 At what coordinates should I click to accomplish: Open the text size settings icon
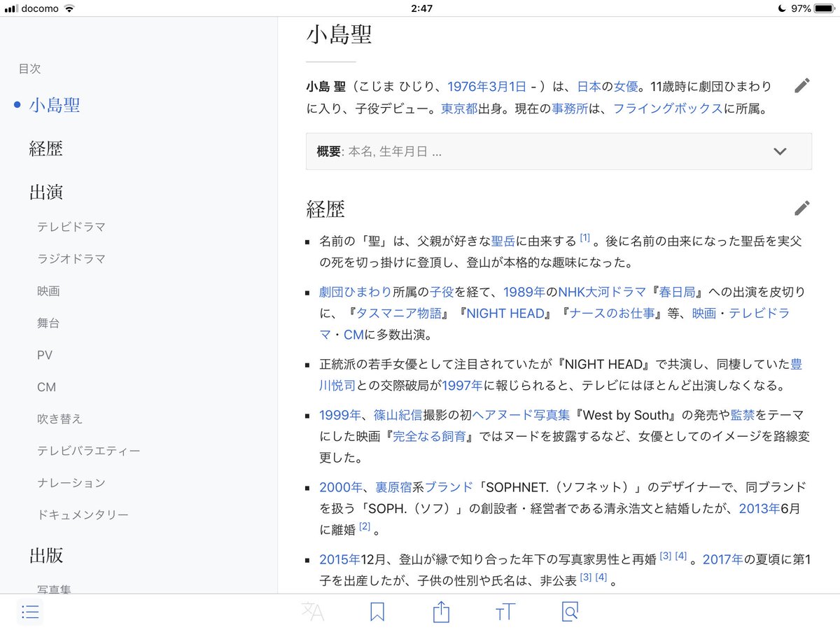pos(505,612)
